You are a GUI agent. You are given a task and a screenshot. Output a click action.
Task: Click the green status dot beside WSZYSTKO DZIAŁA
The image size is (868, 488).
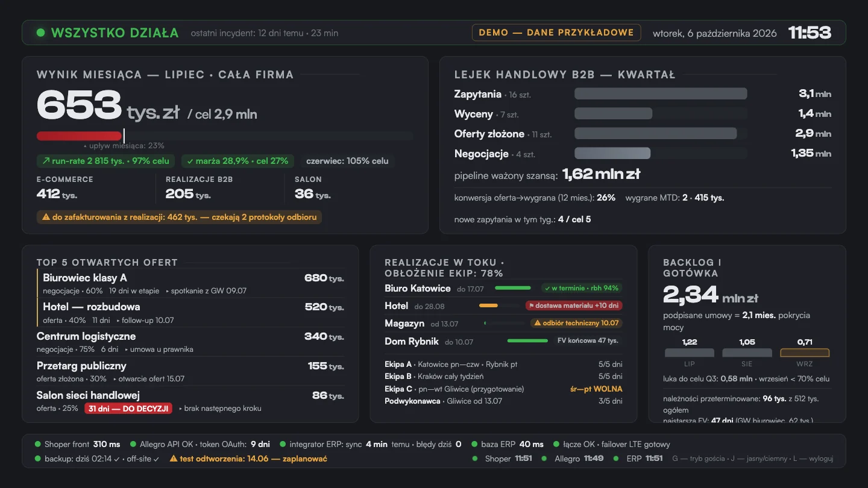tap(41, 33)
